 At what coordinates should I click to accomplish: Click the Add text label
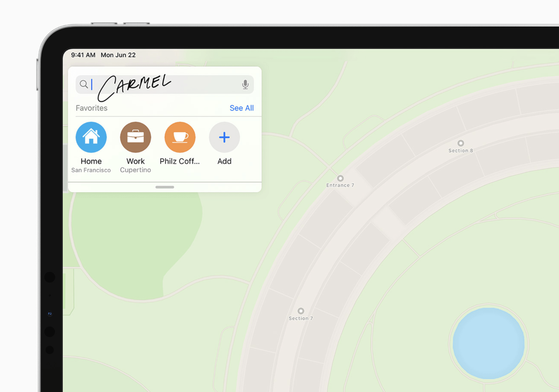224,161
